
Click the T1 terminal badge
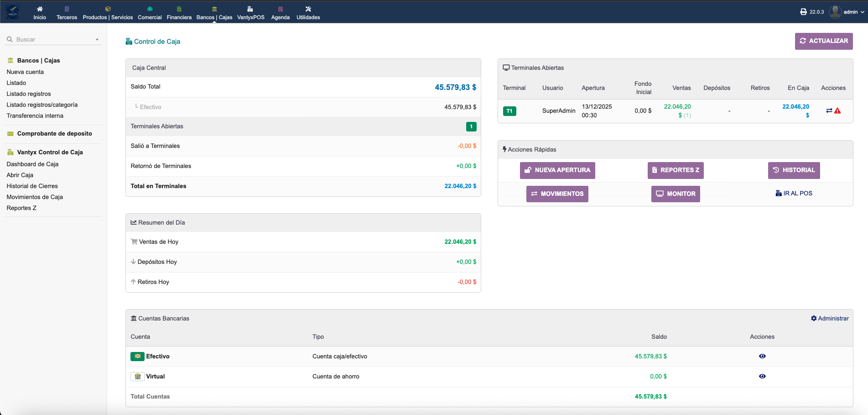pyautogui.click(x=510, y=110)
